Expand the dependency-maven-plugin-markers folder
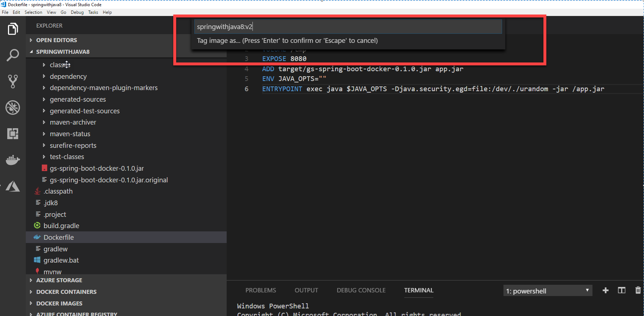Image resolution: width=644 pixels, height=316 pixels. point(44,88)
